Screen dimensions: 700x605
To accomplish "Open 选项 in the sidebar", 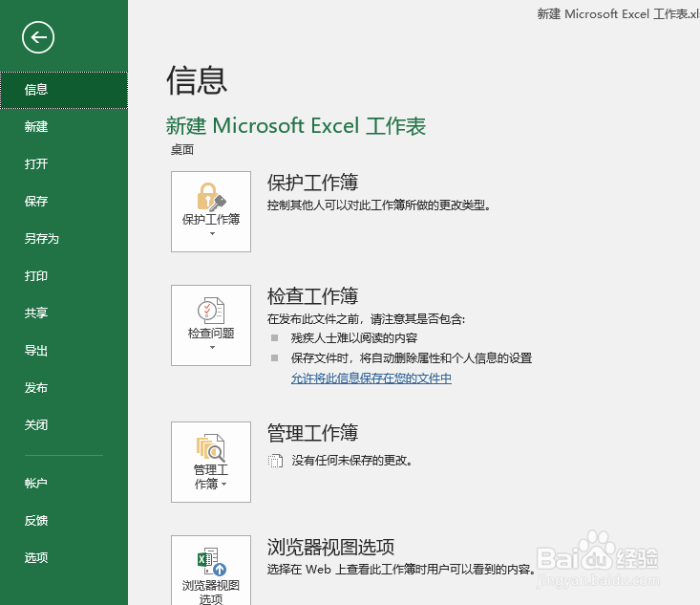I will point(64,557).
